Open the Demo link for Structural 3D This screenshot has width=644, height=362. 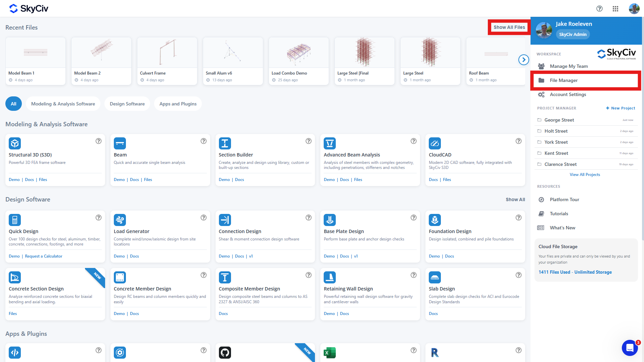tap(14, 180)
